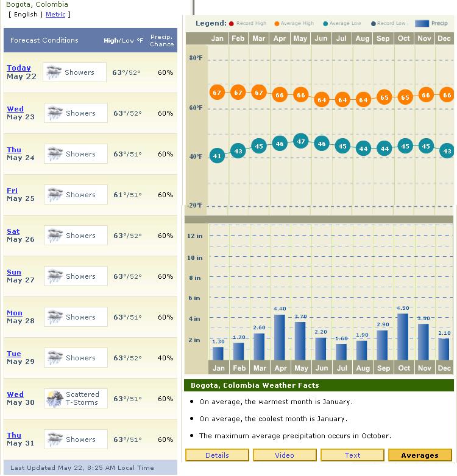Click the showers icon for Today May 22
The height and width of the screenshot is (476, 457).
pyautogui.click(x=55, y=72)
